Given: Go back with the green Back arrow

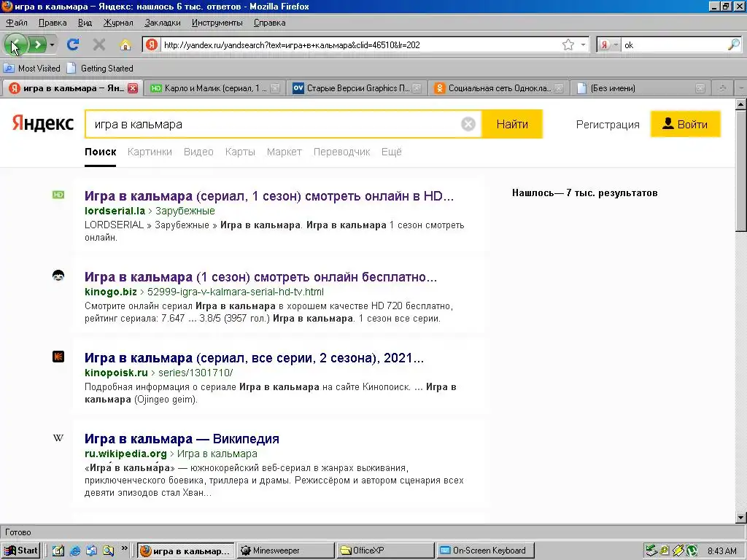Looking at the screenshot, I should point(15,44).
